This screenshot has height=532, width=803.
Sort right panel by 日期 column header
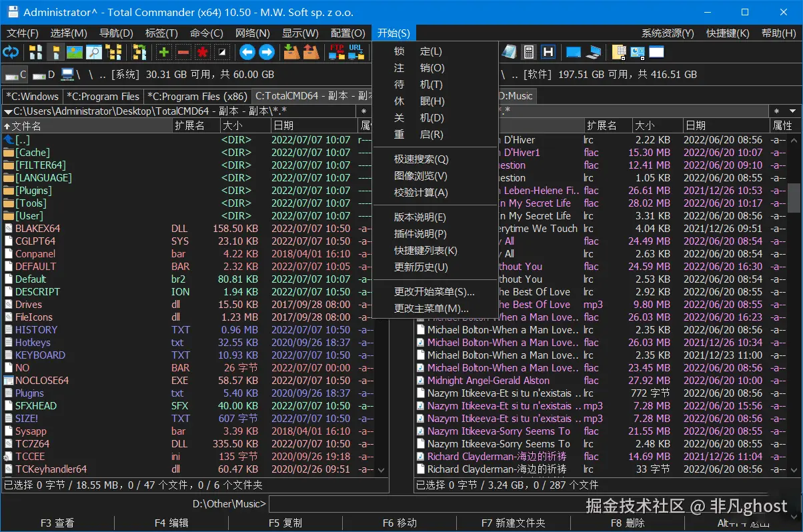pyautogui.click(x=726, y=125)
